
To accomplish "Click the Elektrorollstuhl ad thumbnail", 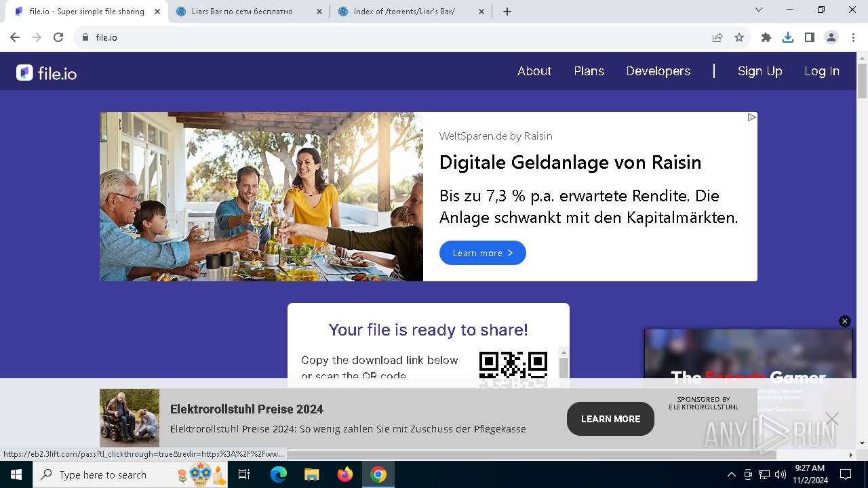I will pos(130,418).
